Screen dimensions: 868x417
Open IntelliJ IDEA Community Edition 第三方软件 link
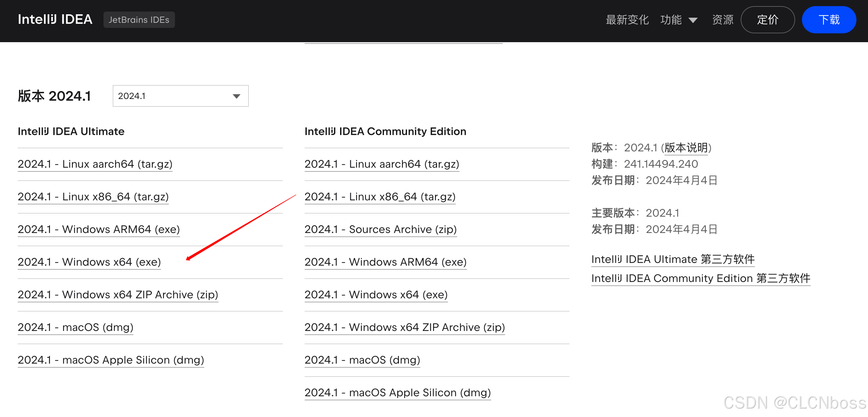(701, 278)
